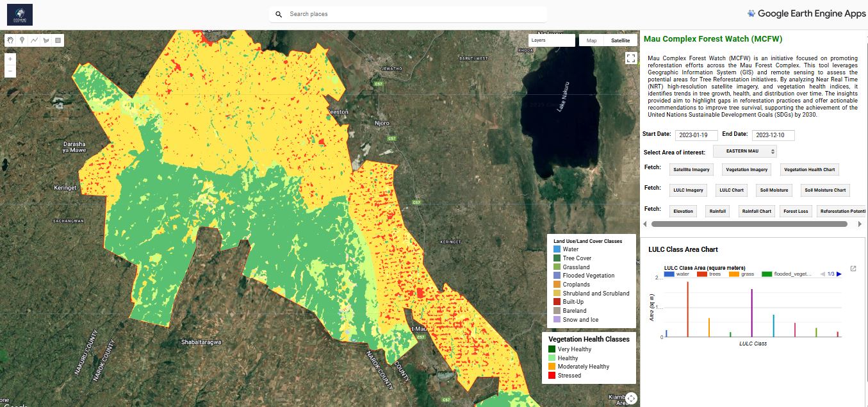The height and width of the screenshot is (407, 868).
Task: Click the Built-Up legend swatch
Action: pyautogui.click(x=557, y=301)
